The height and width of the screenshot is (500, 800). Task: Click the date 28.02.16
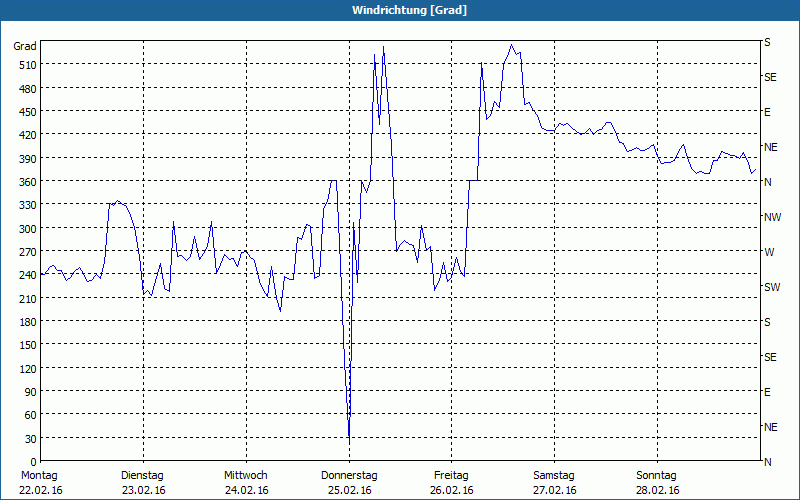point(658,490)
